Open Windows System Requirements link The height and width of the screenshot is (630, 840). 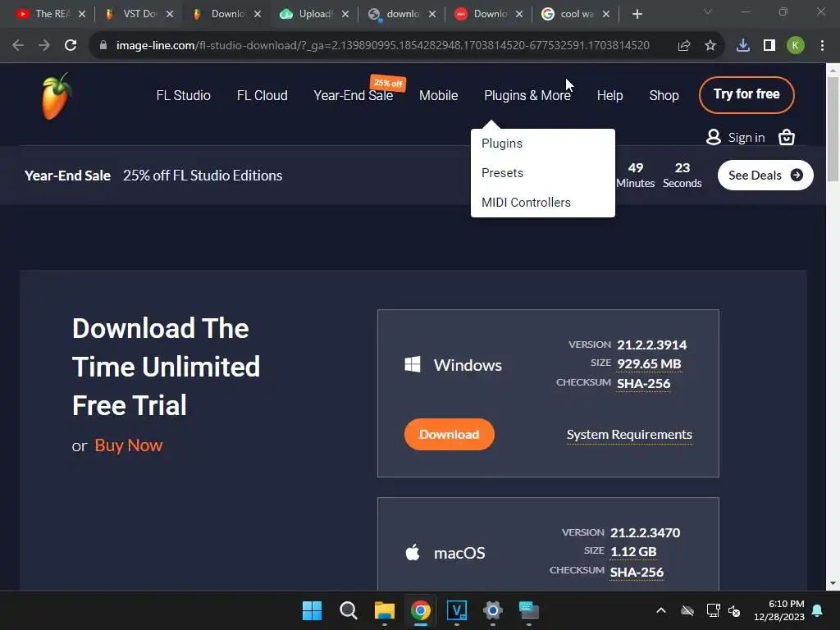click(629, 435)
